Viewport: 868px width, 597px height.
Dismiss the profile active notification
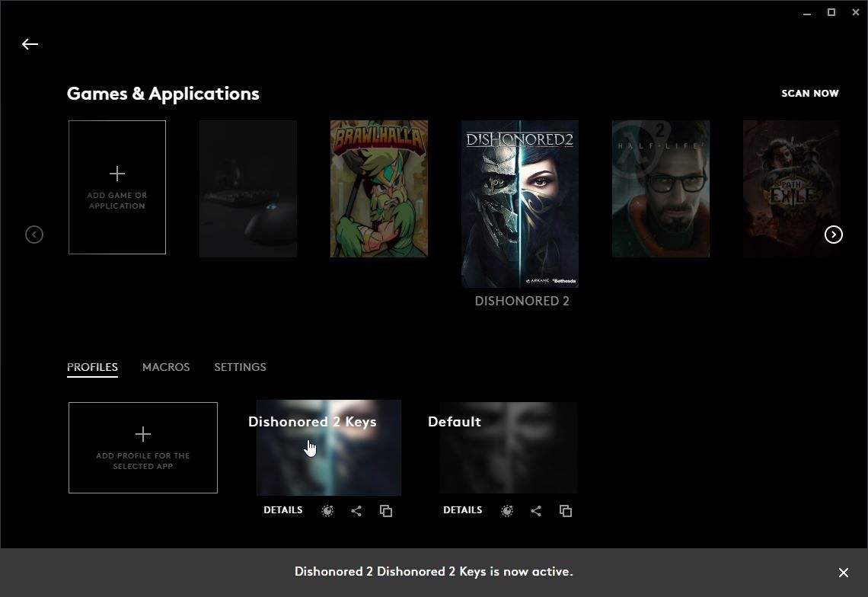pyautogui.click(x=843, y=573)
